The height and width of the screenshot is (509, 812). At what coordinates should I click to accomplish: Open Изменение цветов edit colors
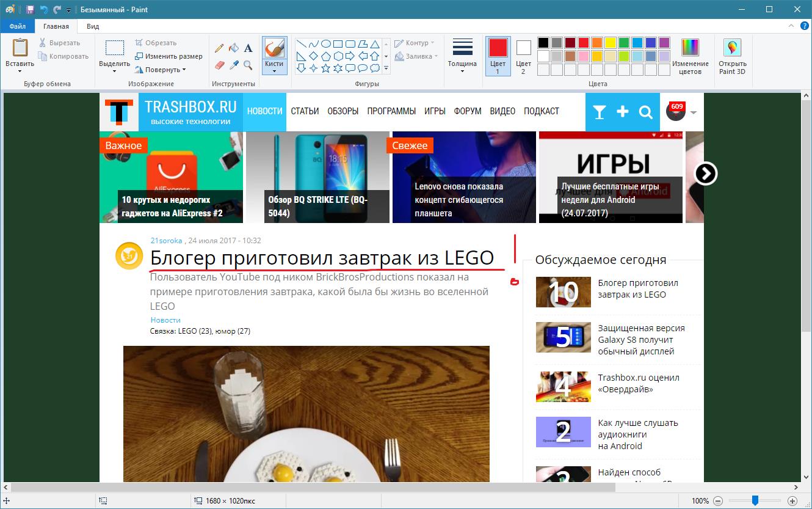(x=690, y=57)
